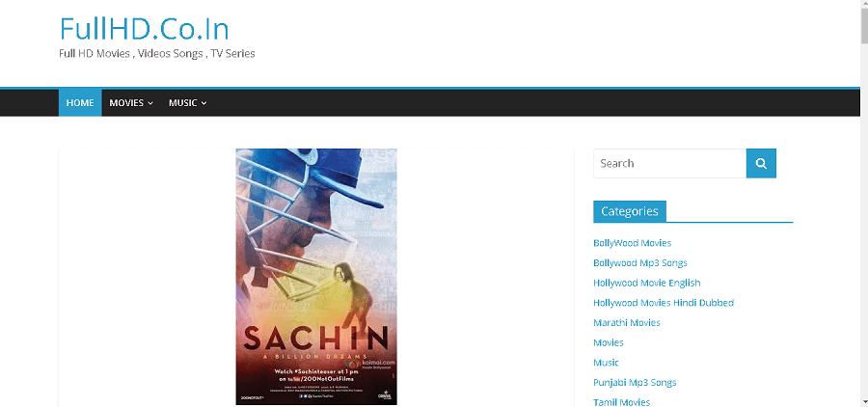Open the Hollywood Movie English category

point(646,283)
